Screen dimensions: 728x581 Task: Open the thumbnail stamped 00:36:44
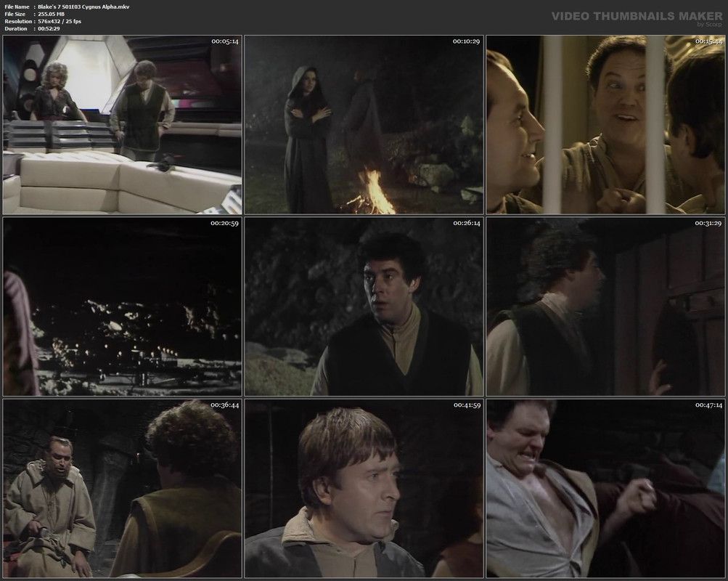coord(122,489)
